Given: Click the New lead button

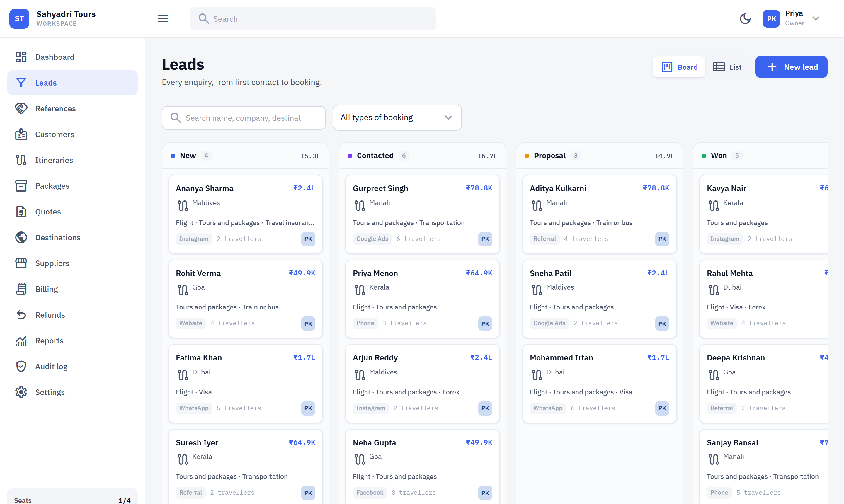Looking at the screenshot, I should tap(791, 67).
